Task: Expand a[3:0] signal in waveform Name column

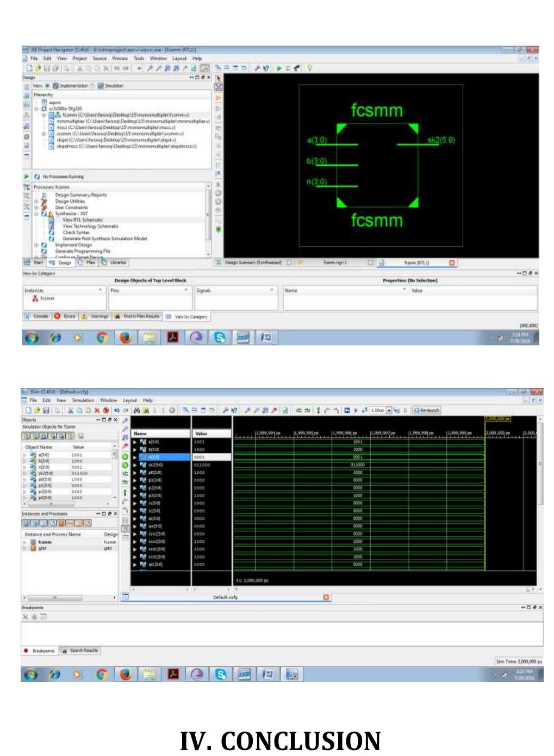Action: click(x=135, y=442)
